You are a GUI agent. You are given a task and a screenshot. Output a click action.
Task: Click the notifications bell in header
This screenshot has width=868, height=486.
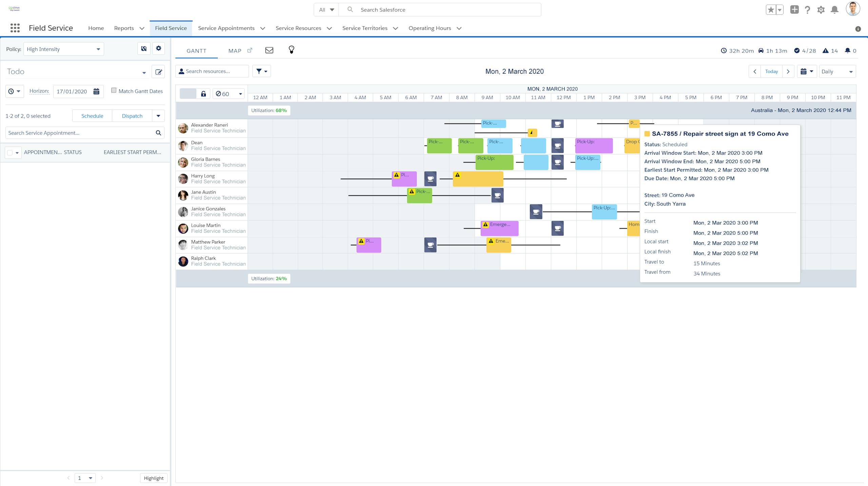click(834, 10)
